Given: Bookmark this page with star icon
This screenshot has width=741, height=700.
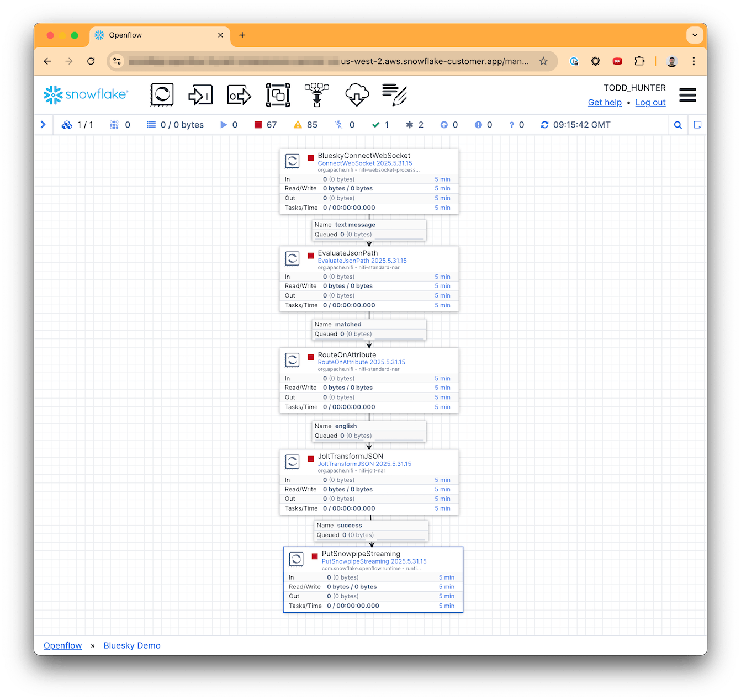Looking at the screenshot, I should (x=543, y=61).
